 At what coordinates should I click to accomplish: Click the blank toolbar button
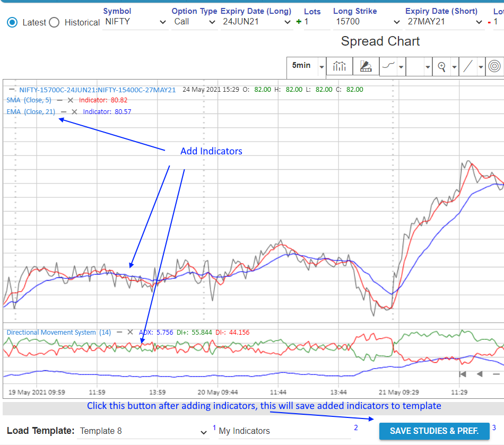(x=415, y=66)
